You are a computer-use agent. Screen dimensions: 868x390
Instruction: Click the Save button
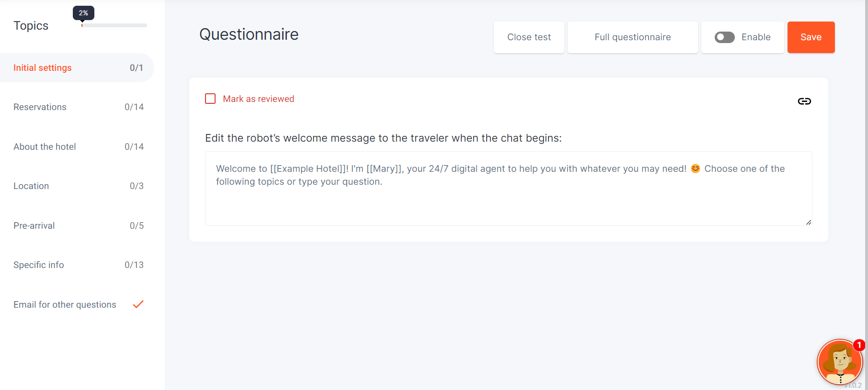pos(811,37)
